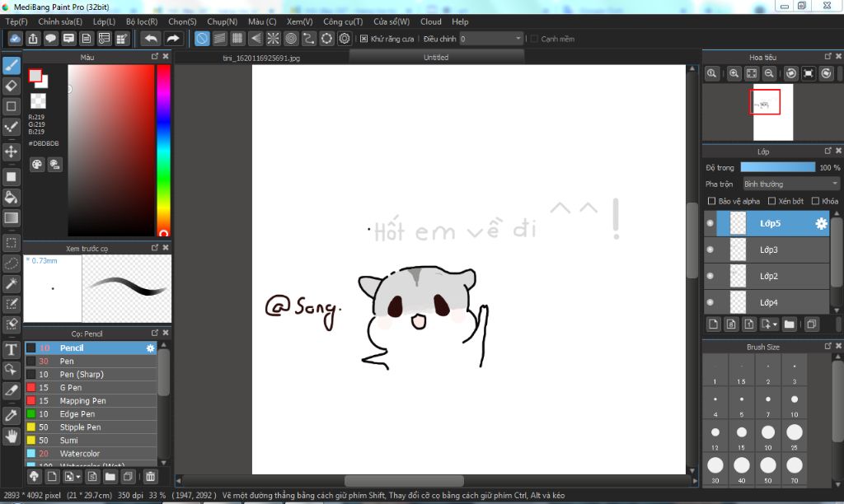Toggle the Khử răng cưa checkbox
This screenshot has width=844, height=504.
363,39
